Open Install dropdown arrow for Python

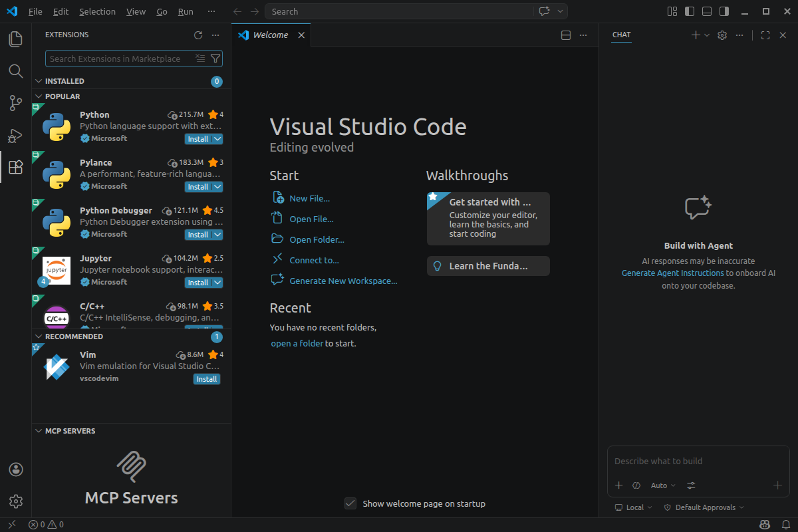coord(217,139)
